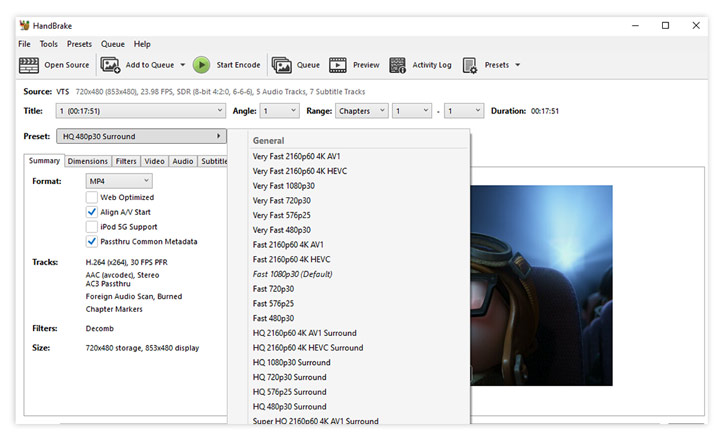This screenshot has width=720, height=441.
Task: Click the Preview button label
Action: click(x=366, y=65)
